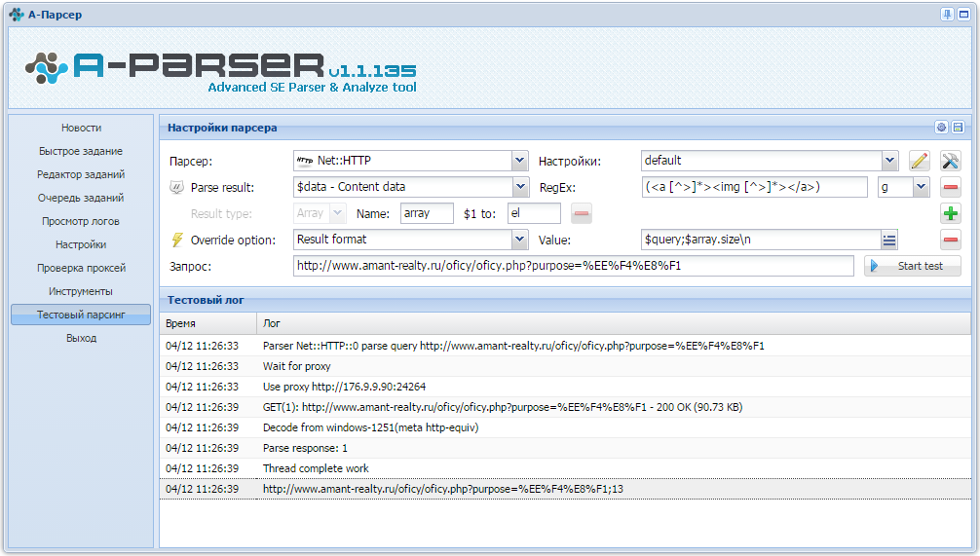
Task: Select the 'Decode from windows-1251' log row
Action: 566,427
